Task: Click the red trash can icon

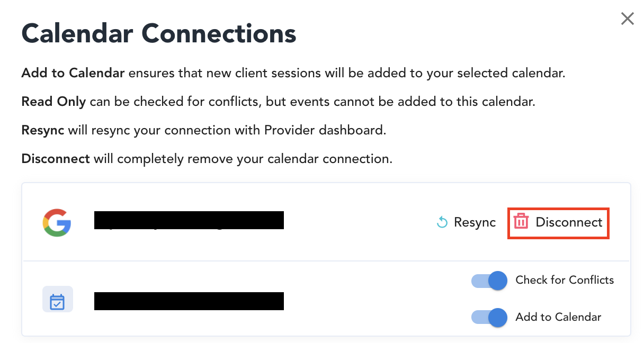Action: point(522,222)
